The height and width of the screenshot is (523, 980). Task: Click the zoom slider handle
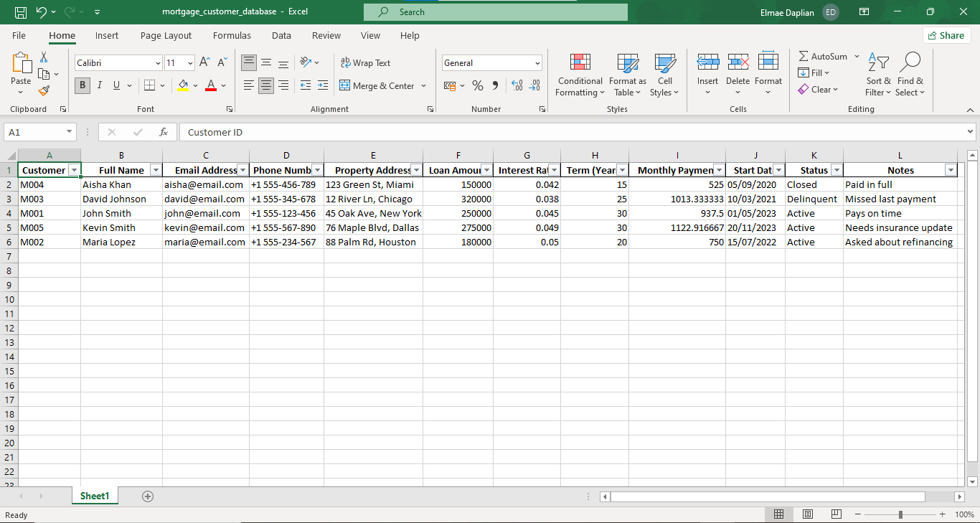[900, 514]
